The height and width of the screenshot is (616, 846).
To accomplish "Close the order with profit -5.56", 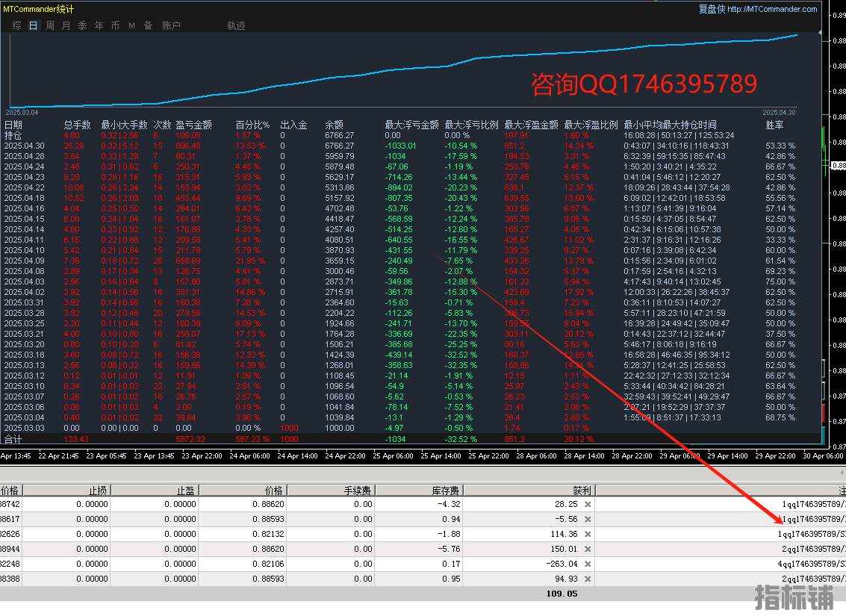I will coord(587,520).
